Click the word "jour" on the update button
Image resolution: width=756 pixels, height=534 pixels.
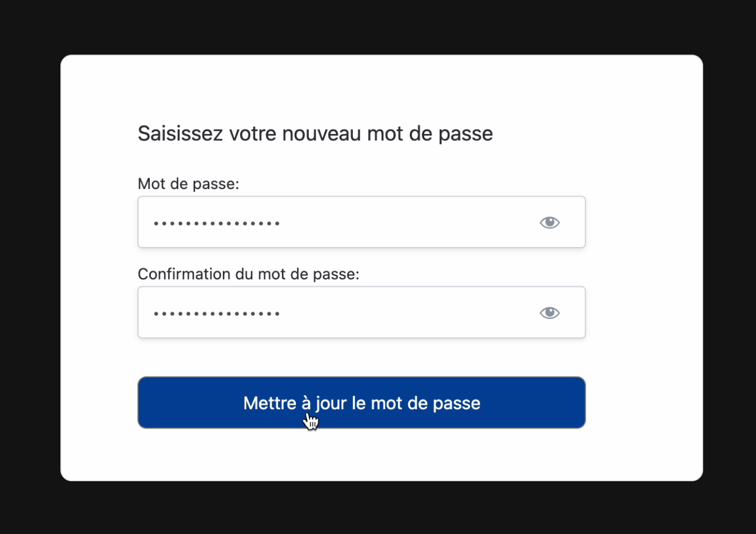(x=330, y=404)
